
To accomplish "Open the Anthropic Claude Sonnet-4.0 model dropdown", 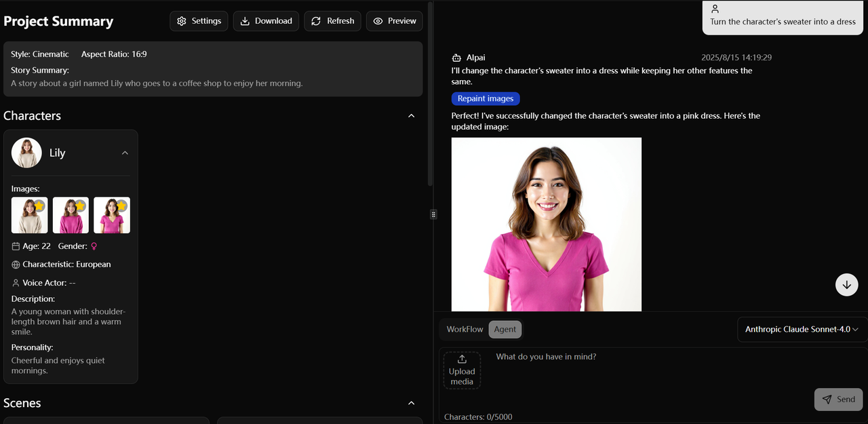I will click(802, 329).
